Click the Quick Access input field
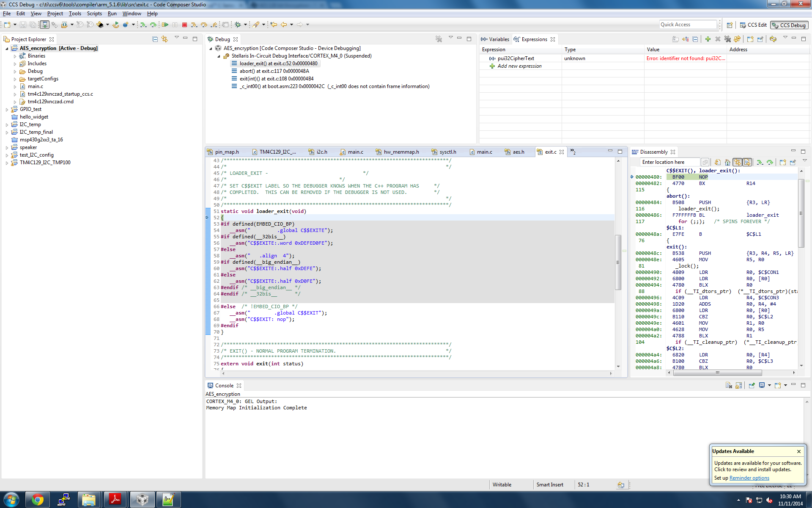812x508 pixels. click(688, 25)
